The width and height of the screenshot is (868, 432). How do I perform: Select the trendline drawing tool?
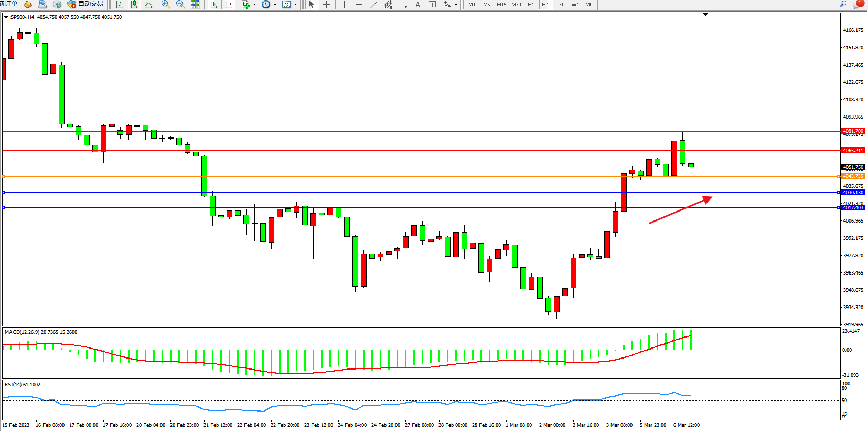[373, 5]
